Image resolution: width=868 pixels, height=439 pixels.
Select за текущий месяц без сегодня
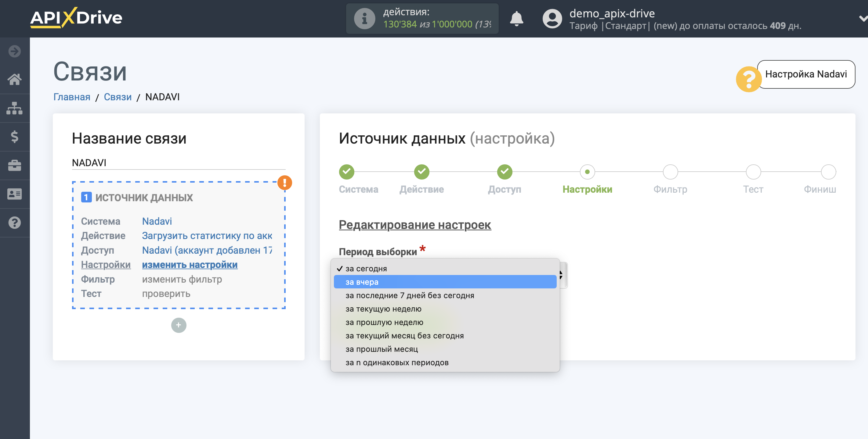[445, 336]
